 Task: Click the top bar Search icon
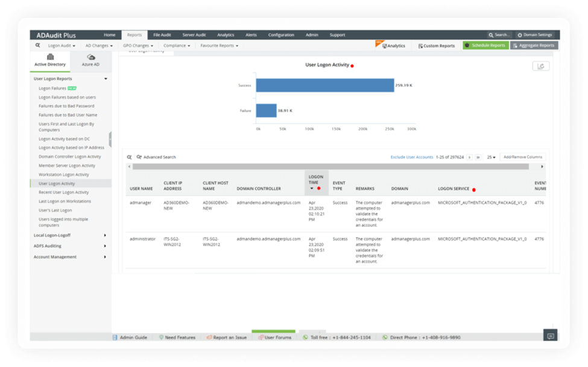point(491,35)
